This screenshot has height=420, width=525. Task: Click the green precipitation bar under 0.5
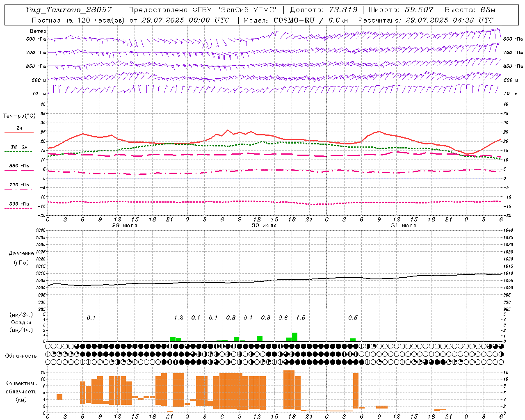tap(353, 340)
